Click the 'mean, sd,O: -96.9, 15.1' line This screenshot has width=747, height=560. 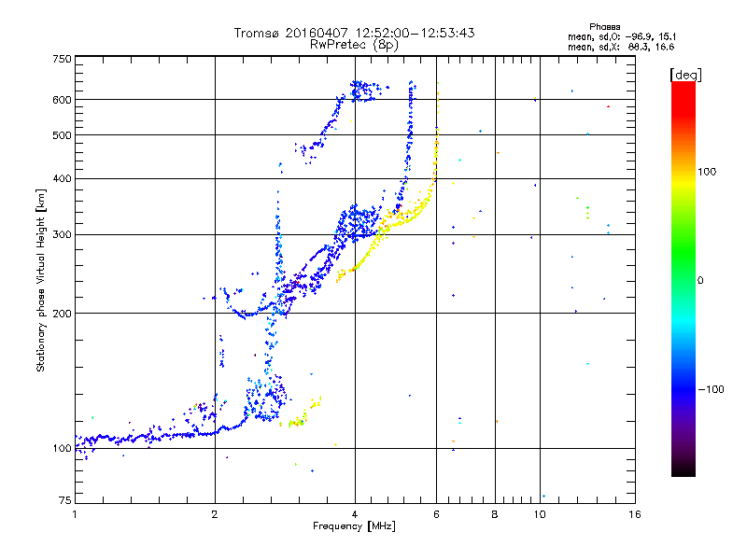[x=622, y=36]
